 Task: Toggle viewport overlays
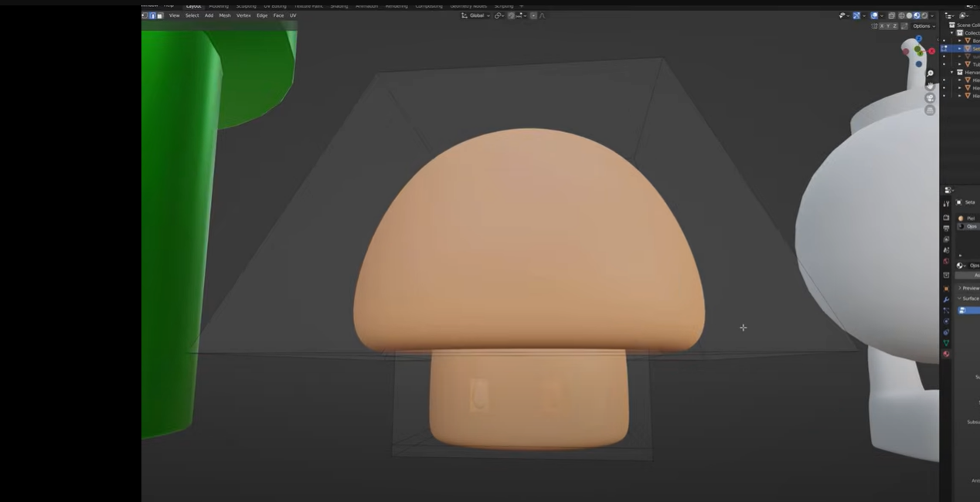874,15
